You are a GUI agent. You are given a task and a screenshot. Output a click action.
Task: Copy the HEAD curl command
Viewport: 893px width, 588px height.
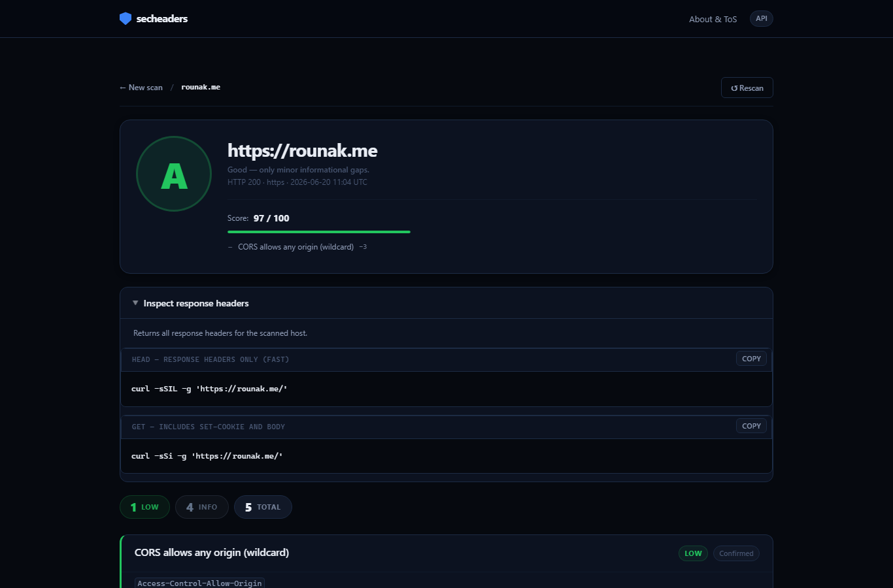click(751, 359)
